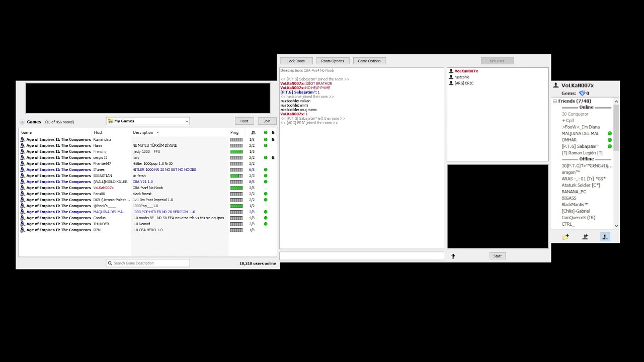Select offline friend aragon™
The height and width of the screenshot is (362, 644).
[x=571, y=172]
